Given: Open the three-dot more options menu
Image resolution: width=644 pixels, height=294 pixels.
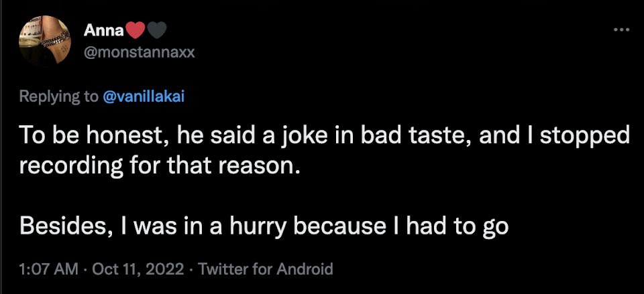Looking at the screenshot, I should click(621, 30).
